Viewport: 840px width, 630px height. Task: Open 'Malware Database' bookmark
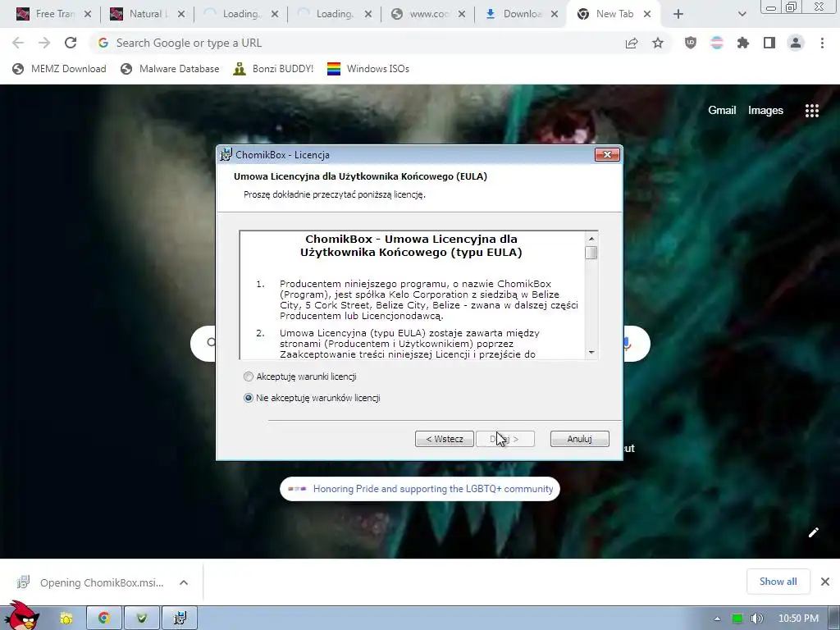click(x=171, y=69)
